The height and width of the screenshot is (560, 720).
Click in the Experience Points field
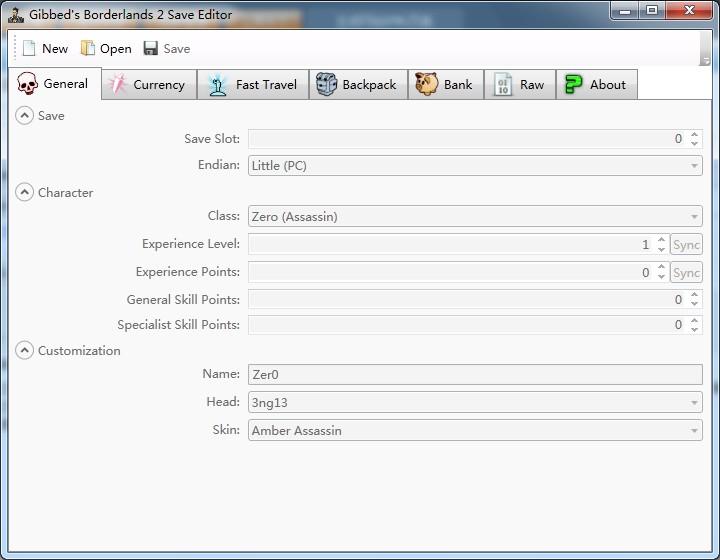(451, 273)
